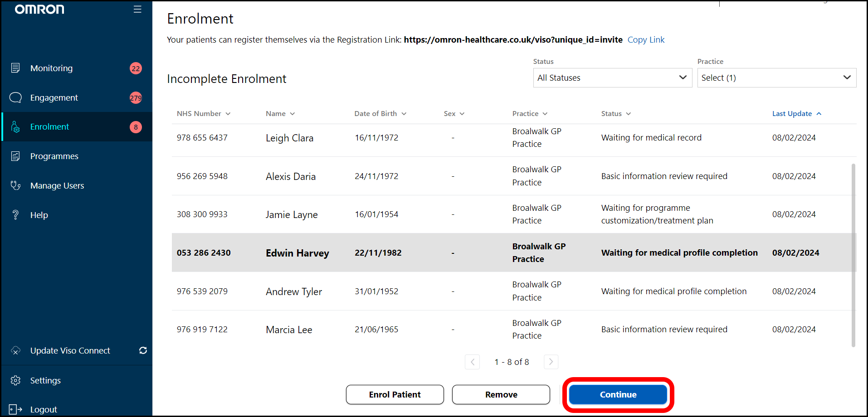Viewport: 868px width, 417px height.
Task: Click the Engagement speech bubble icon
Action: (x=15, y=97)
